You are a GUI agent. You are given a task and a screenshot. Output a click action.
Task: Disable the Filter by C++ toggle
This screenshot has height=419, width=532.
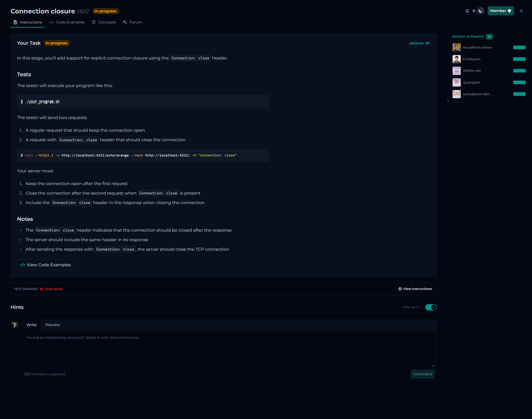pos(431,307)
